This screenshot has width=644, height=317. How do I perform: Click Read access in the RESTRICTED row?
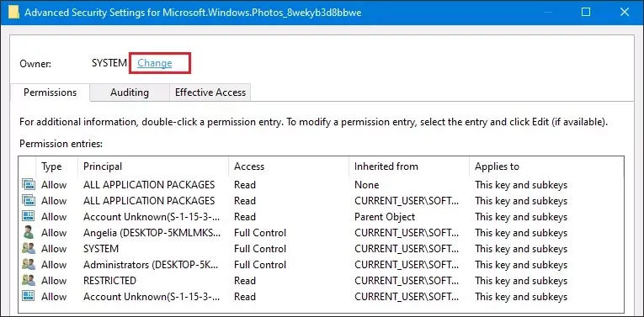point(245,281)
